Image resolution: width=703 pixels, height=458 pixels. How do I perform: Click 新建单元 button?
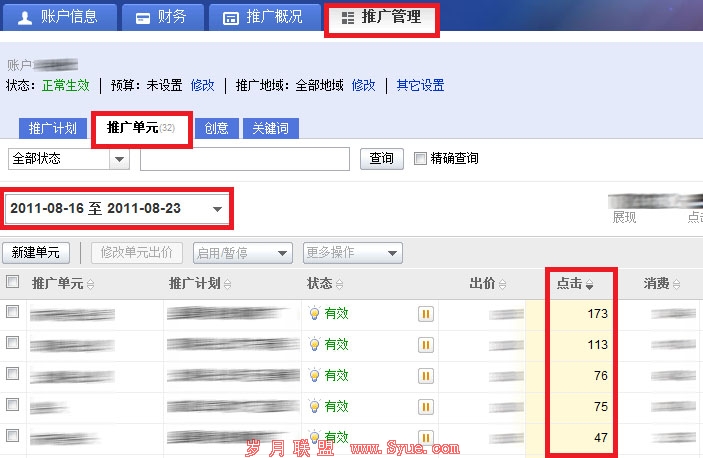click(36, 252)
